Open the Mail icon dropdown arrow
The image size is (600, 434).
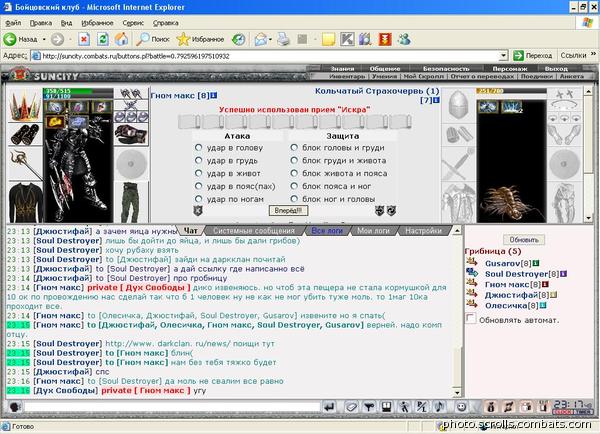click(x=270, y=39)
